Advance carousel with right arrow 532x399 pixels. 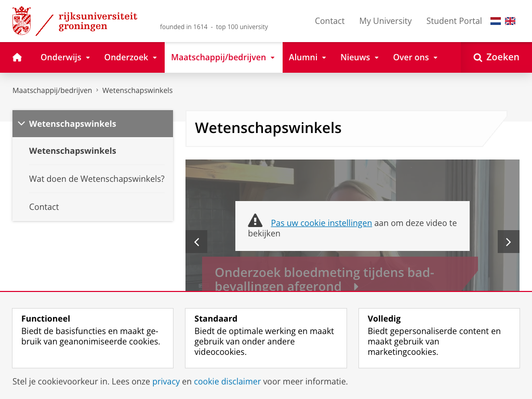pos(508,242)
